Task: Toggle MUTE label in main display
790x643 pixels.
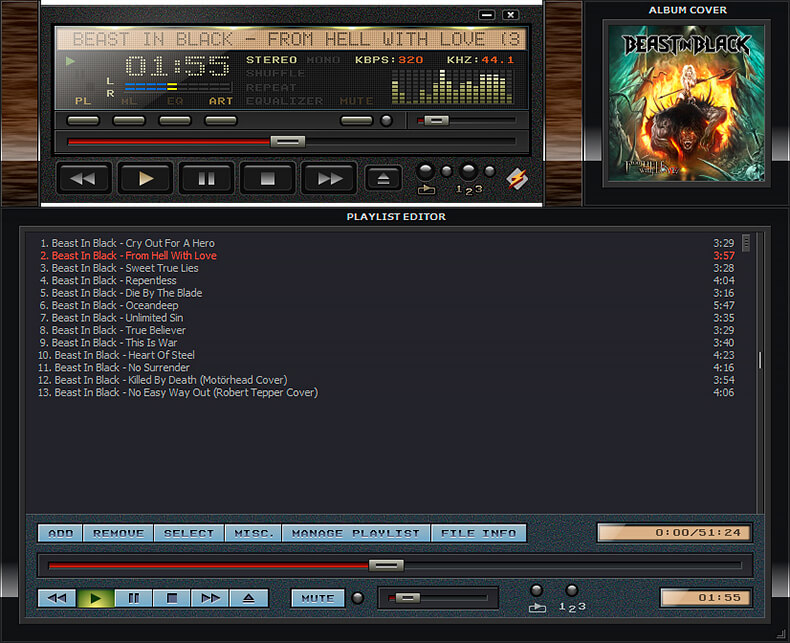Action: point(356,101)
